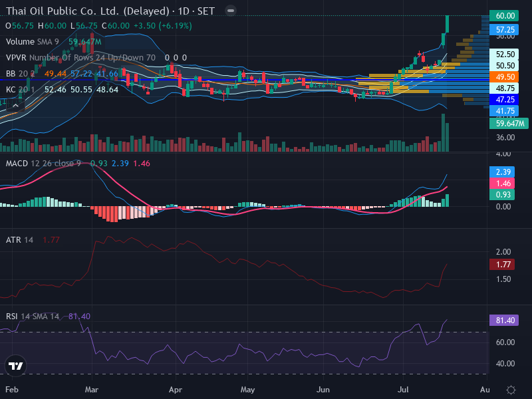Click the ATR 1.77 value label
The width and height of the screenshot is (532, 399).
coord(502,265)
